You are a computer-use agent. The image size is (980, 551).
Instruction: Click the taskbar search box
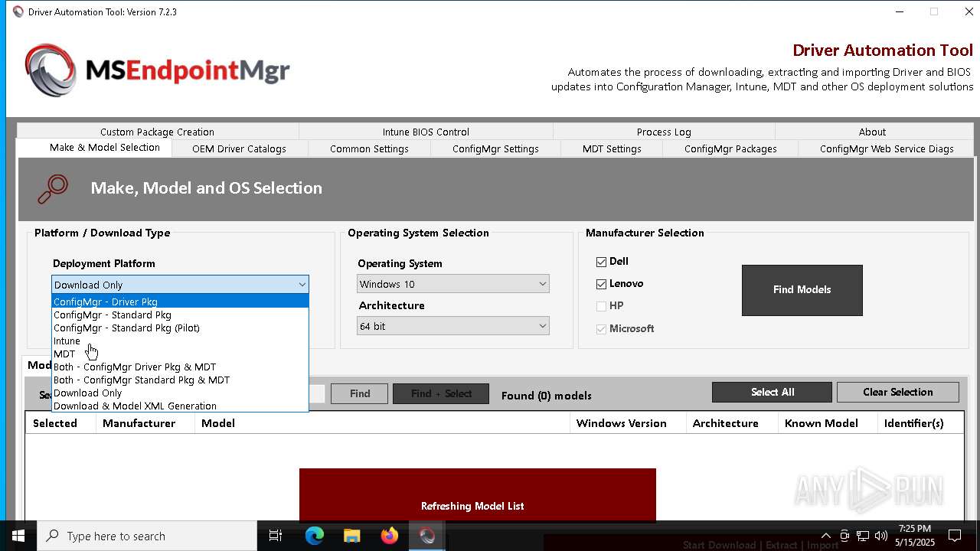pos(147,536)
